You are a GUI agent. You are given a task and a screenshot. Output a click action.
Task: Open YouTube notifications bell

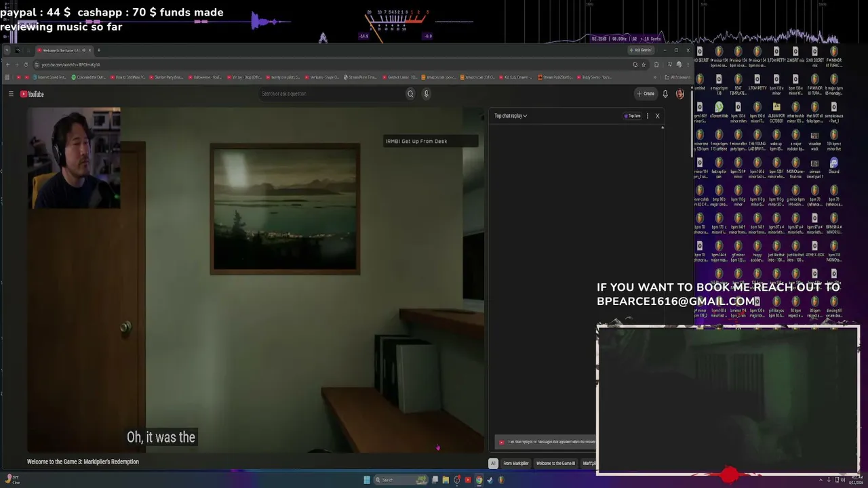pos(665,94)
